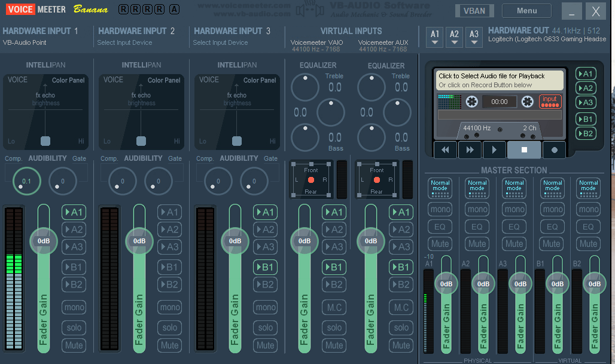Image resolution: width=615 pixels, height=364 pixels.
Task: Solo Hardware Input 2 strip
Action: [169, 328]
